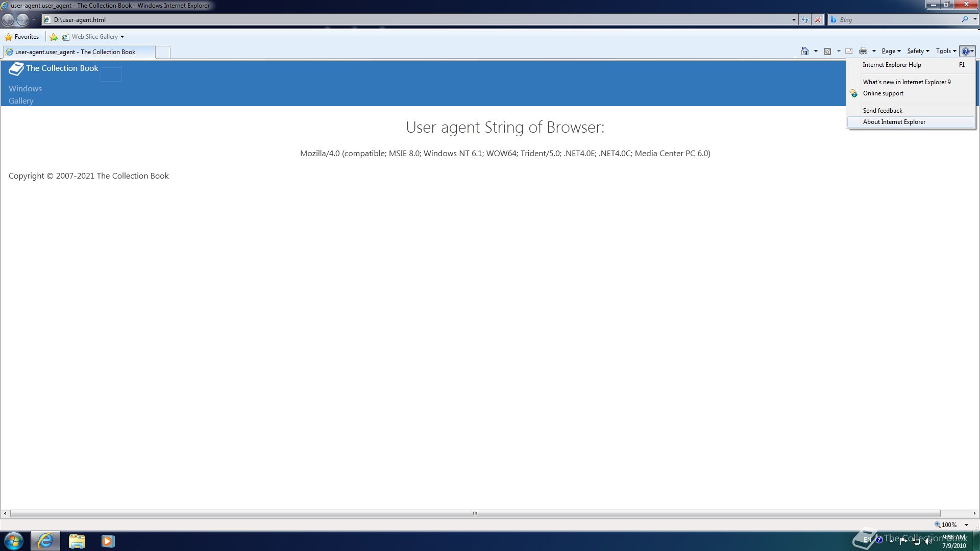Click the Windows navigation link
Image resolution: width=980 pixels, height=551 pixels.
[x=25, y=89]
